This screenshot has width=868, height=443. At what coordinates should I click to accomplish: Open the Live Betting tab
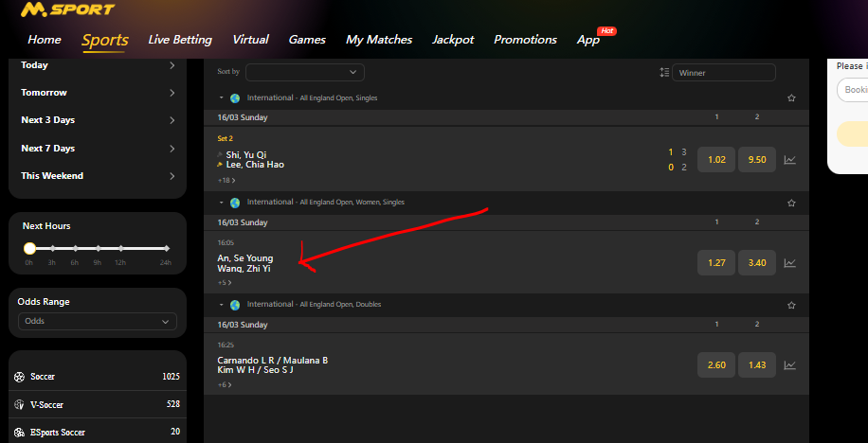click(180, 40)
